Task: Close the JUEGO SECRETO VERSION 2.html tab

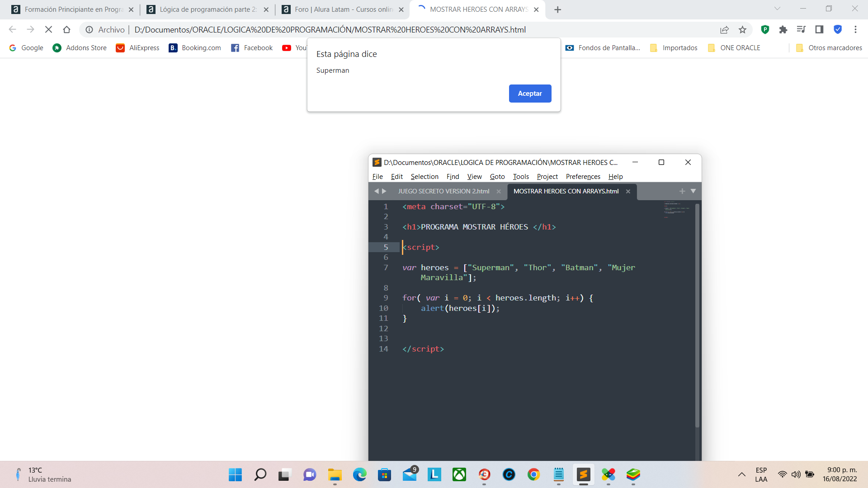Action: pyautogui.click(x=499, y=192)
